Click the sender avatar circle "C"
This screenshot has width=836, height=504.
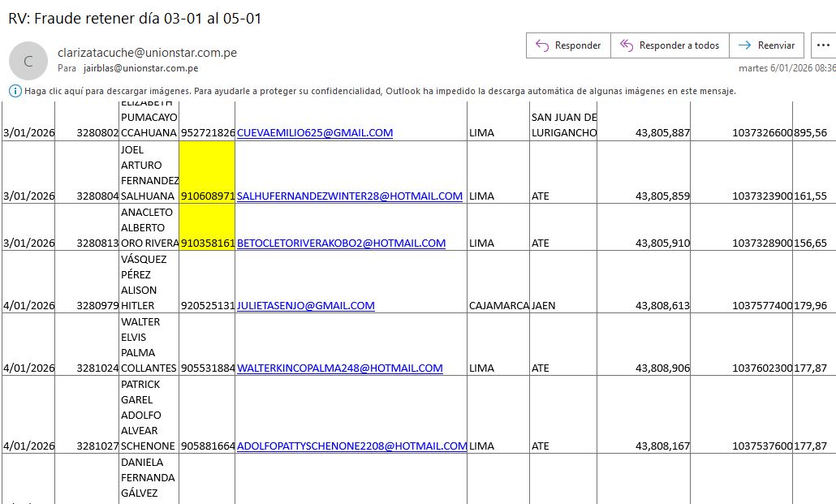pos(28,61)
